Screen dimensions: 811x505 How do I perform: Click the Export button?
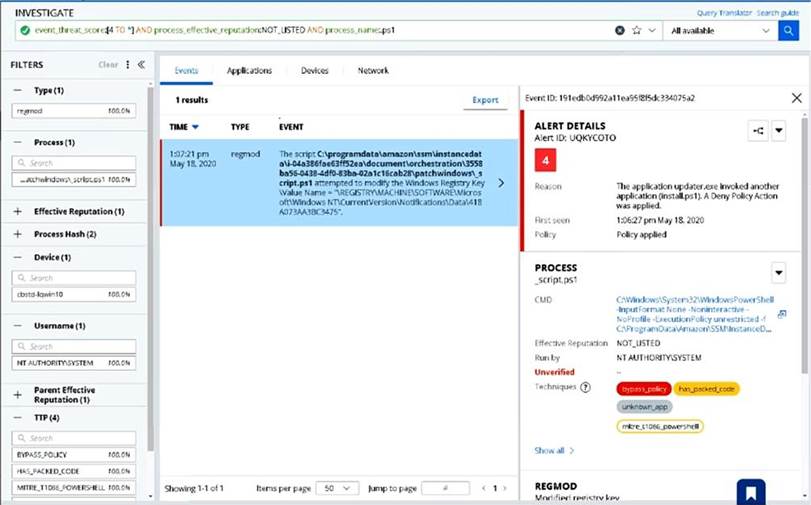485,100
